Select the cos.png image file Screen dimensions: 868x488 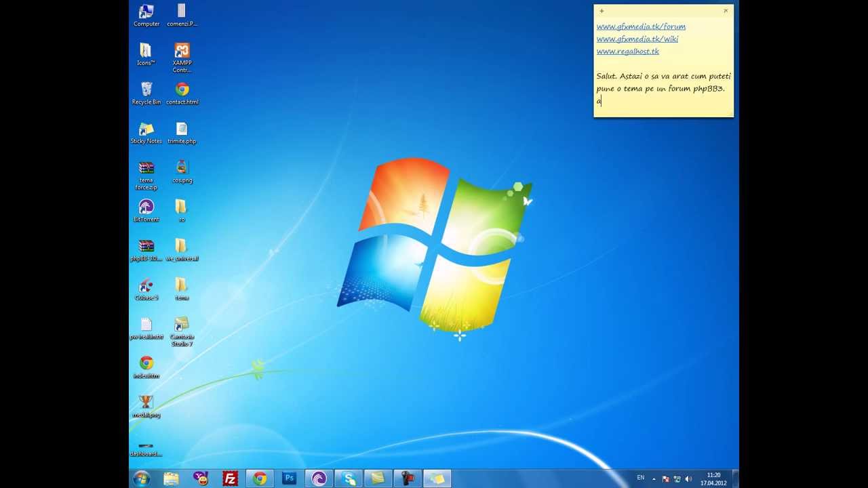point(182,172)
